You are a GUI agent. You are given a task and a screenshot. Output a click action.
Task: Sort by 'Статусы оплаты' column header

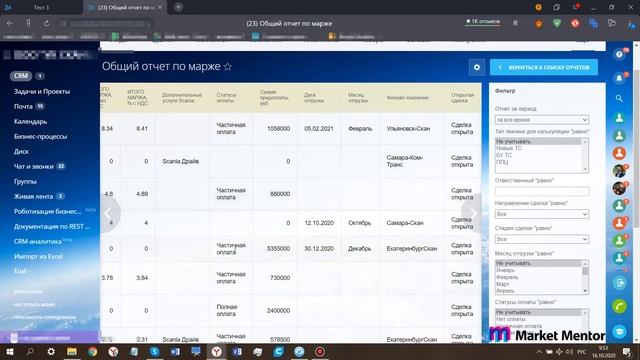[x=226, y=98]
